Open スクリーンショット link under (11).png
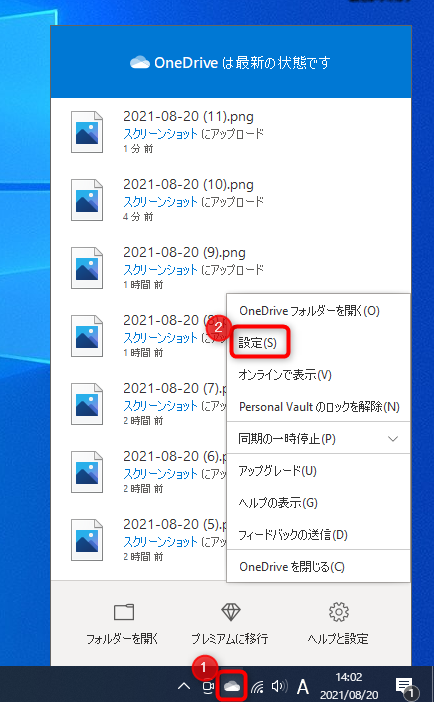434x702 pixels. point(160,134)
